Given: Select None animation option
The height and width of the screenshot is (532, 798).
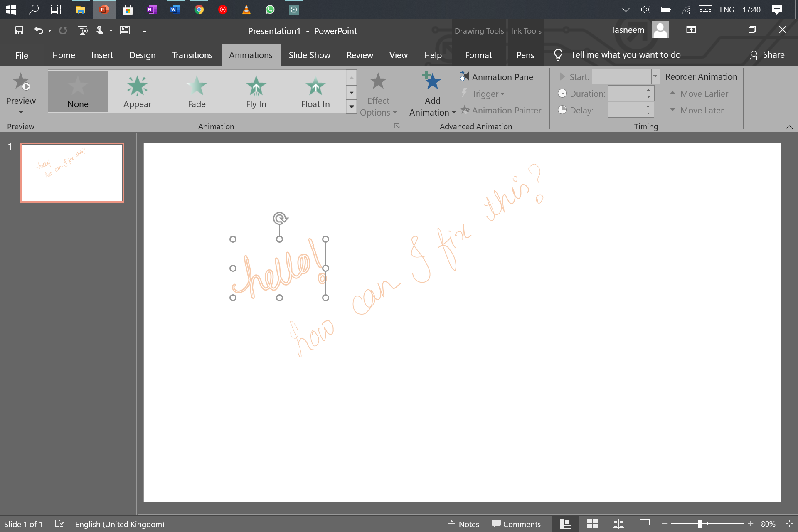Looking at the screenshot, I should 78,91.
